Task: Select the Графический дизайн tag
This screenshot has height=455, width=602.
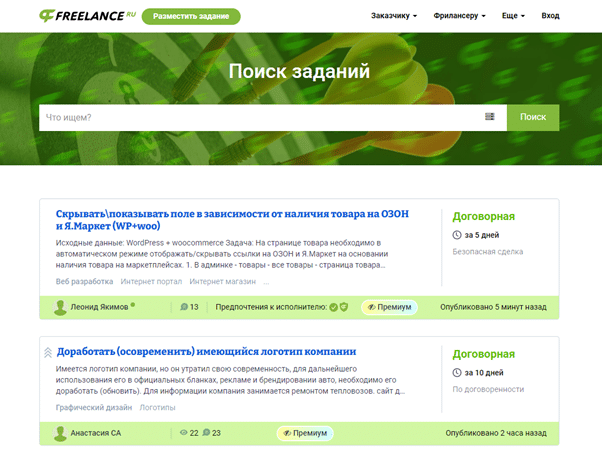Action: point(94,407)
